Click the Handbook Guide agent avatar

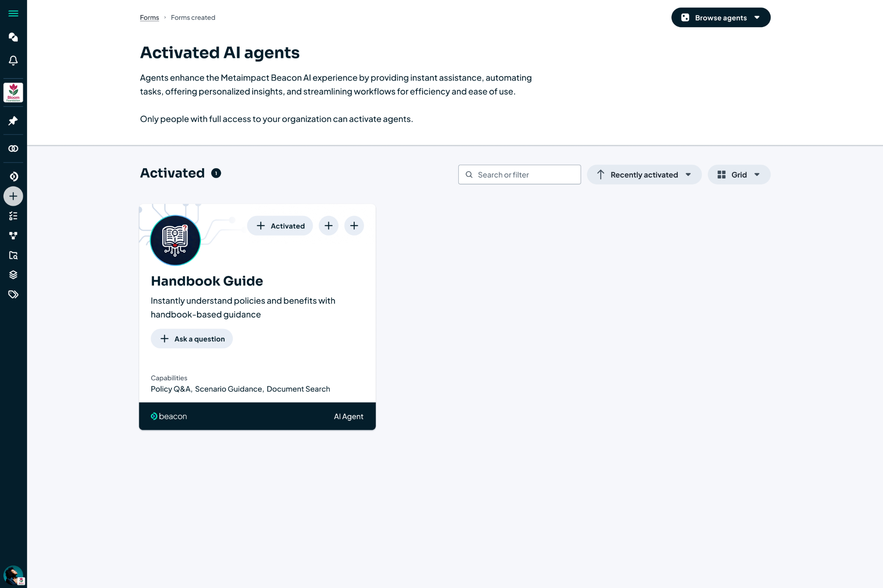175,241
